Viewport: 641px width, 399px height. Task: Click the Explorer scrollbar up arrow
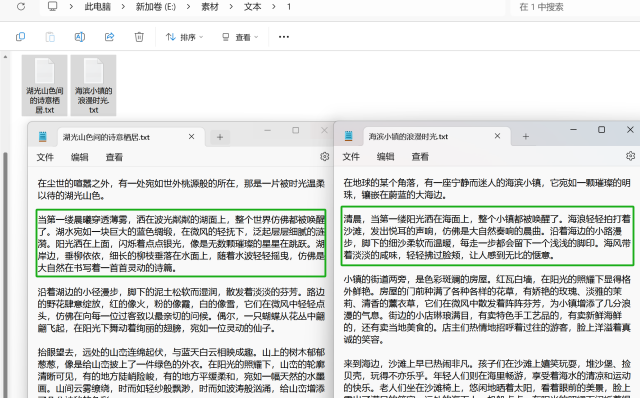pos(5,57)
